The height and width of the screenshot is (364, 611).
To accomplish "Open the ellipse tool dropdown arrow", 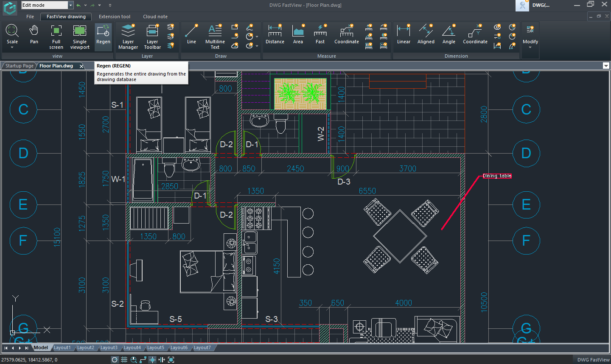I will (x=257, y=46).
